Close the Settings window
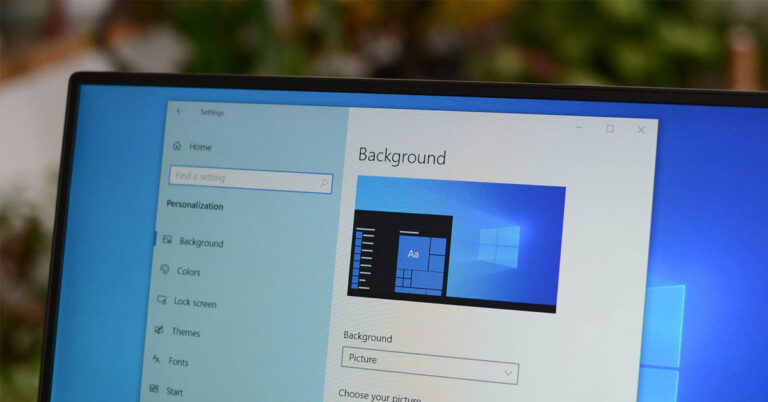 (x=641, y=129)
